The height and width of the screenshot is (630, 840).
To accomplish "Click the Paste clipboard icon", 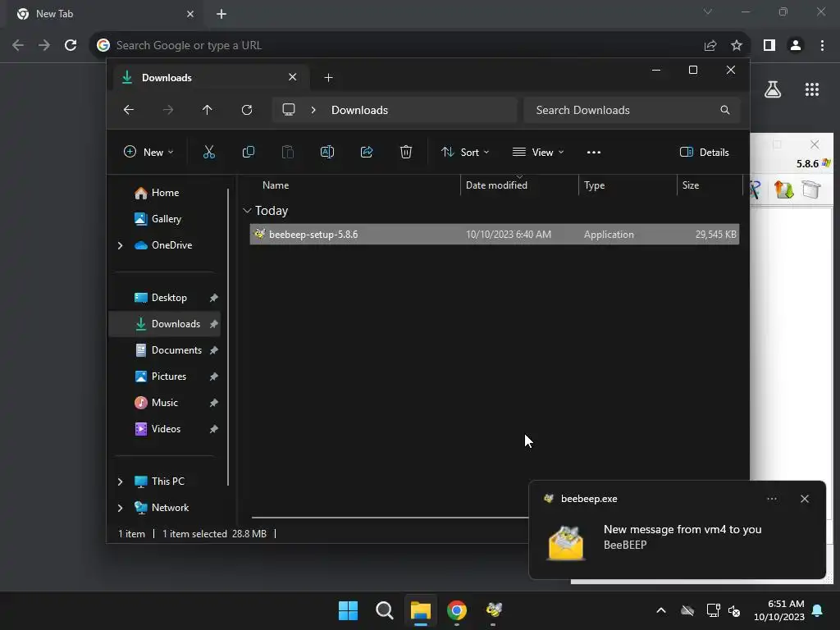I will pos(288,152).
